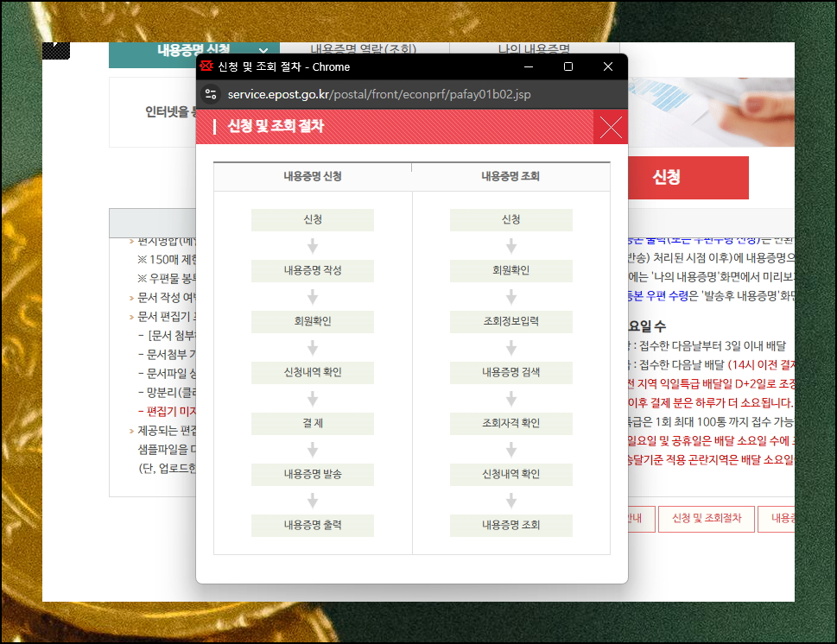Click the epost favicon in popup title bar
The height and width of the screenshot is (644, 837).
(x=206, y=66)
